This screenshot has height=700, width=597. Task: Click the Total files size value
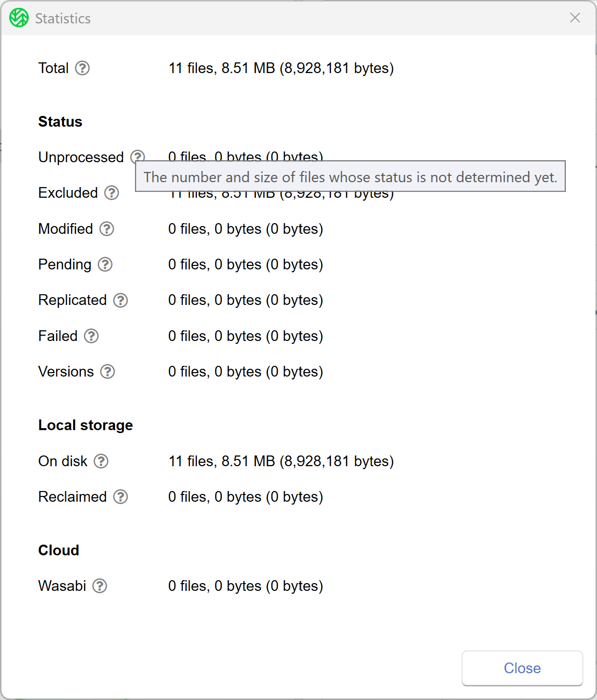281,68
